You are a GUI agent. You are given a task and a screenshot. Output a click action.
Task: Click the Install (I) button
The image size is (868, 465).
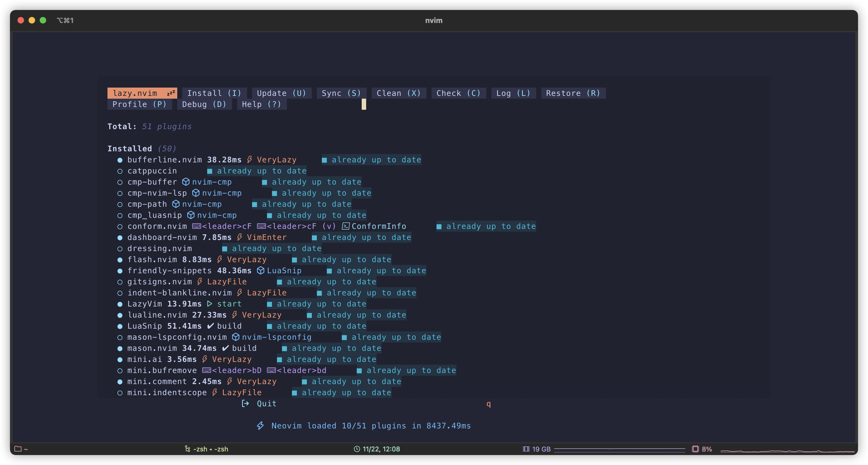tap(214, 93)
